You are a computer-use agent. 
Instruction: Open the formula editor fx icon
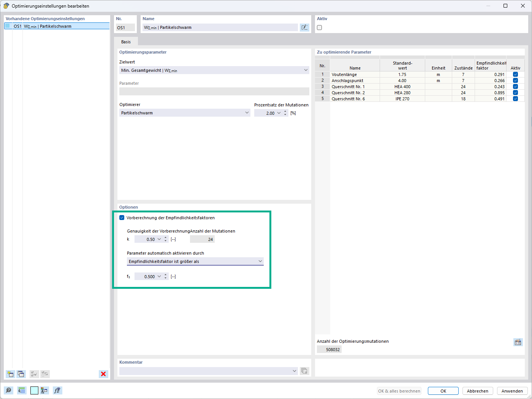coord(57,390)
